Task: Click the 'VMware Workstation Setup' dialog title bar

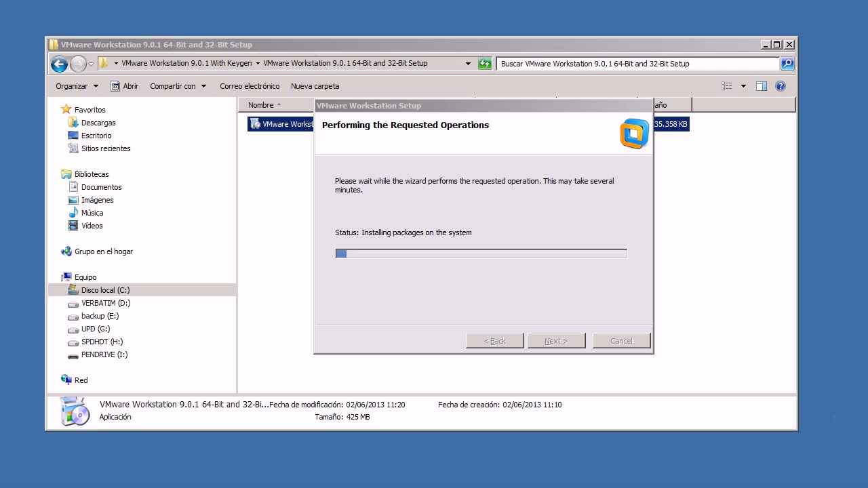Action: coord(484,106)
